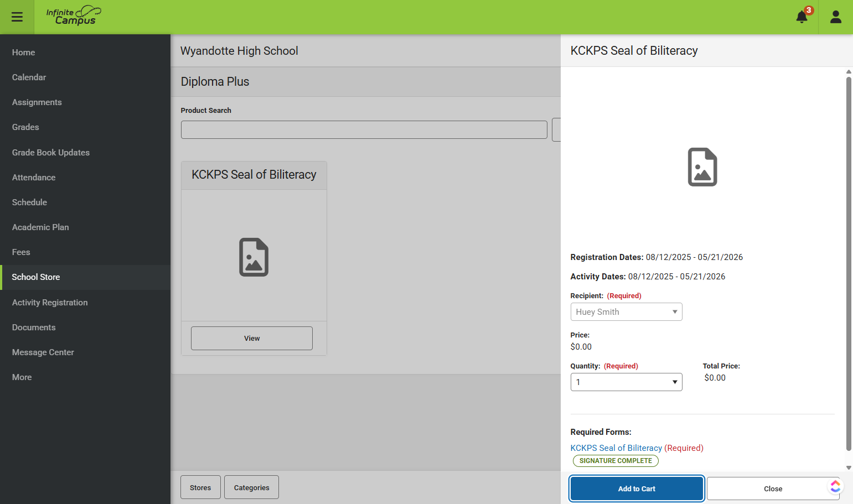Open Grades from the sidebar
Viewport: 853px width, 504px height.
(85, 127)
